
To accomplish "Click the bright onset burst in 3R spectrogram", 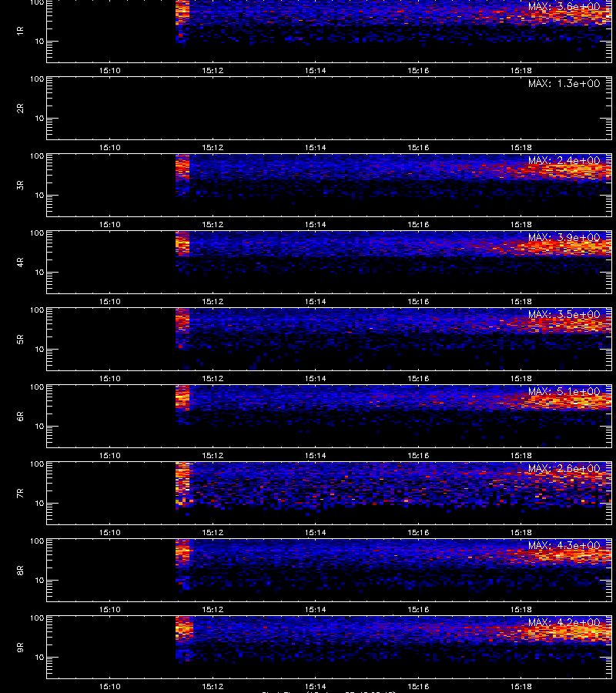I will coord(182,169).
